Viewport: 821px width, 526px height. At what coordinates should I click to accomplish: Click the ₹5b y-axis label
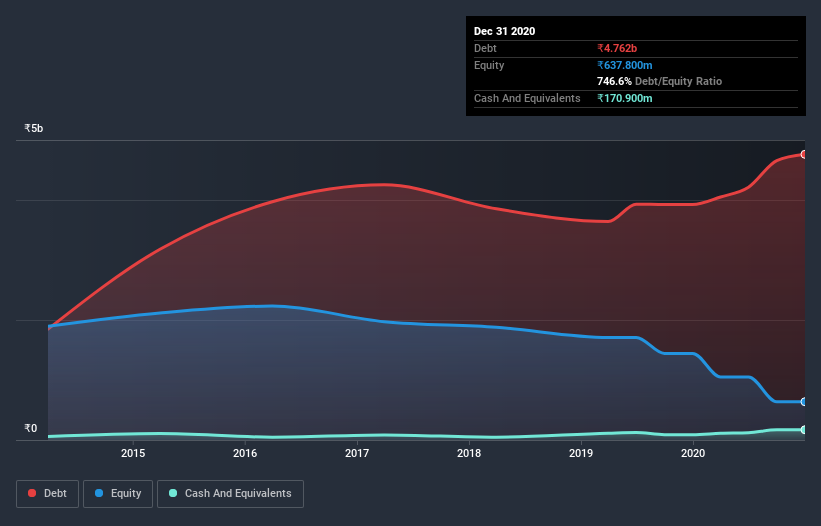pos(34,128)
